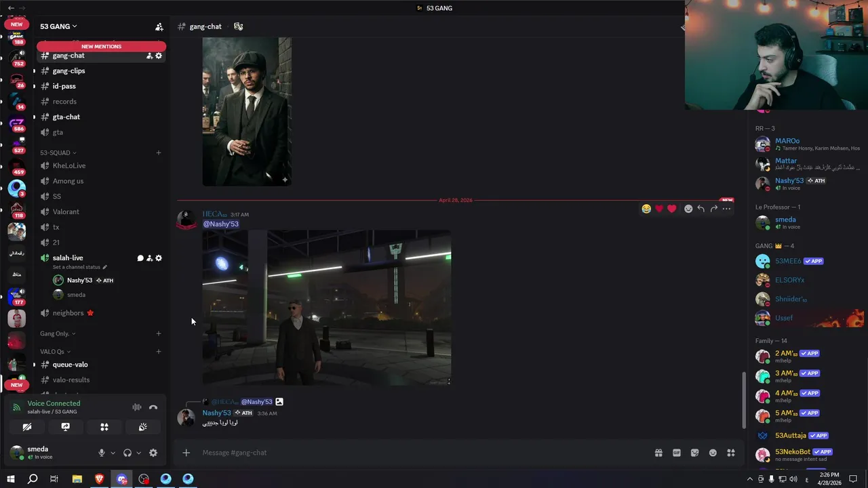Reply to HECA's message
The height and width of the screenshot is (488, 868).
[x=701, y=209]
